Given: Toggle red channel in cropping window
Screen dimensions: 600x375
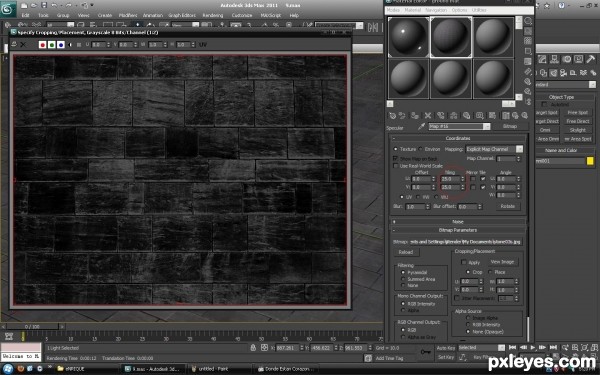Looking at the screenshot, I should pyautogui.click(x=42, y=45).
